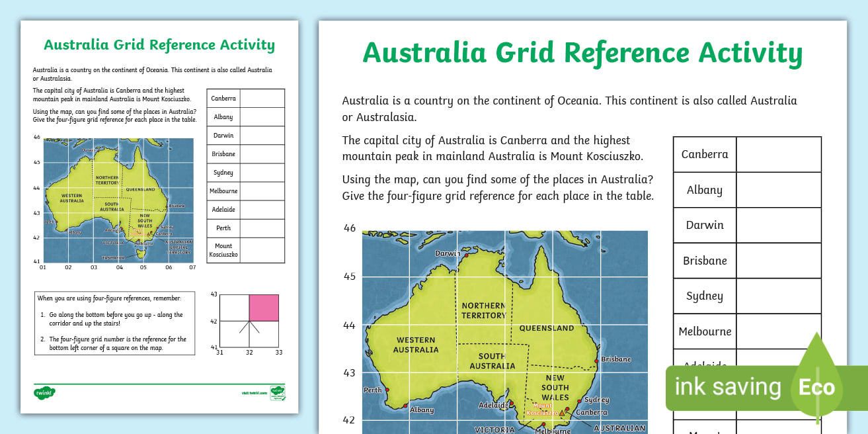Click the empty answer box beside Canberra
This screenshot has height=434, width=868.
tap(779, 154)
